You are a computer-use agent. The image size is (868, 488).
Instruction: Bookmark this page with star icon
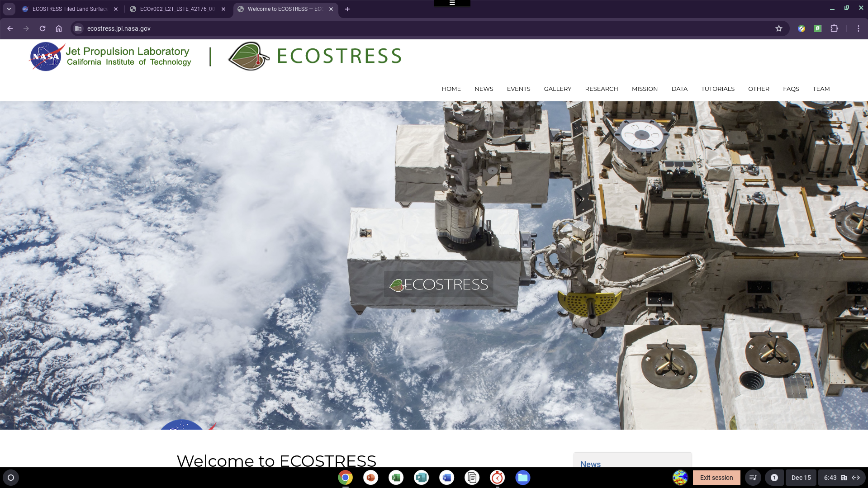coord(778,28)
